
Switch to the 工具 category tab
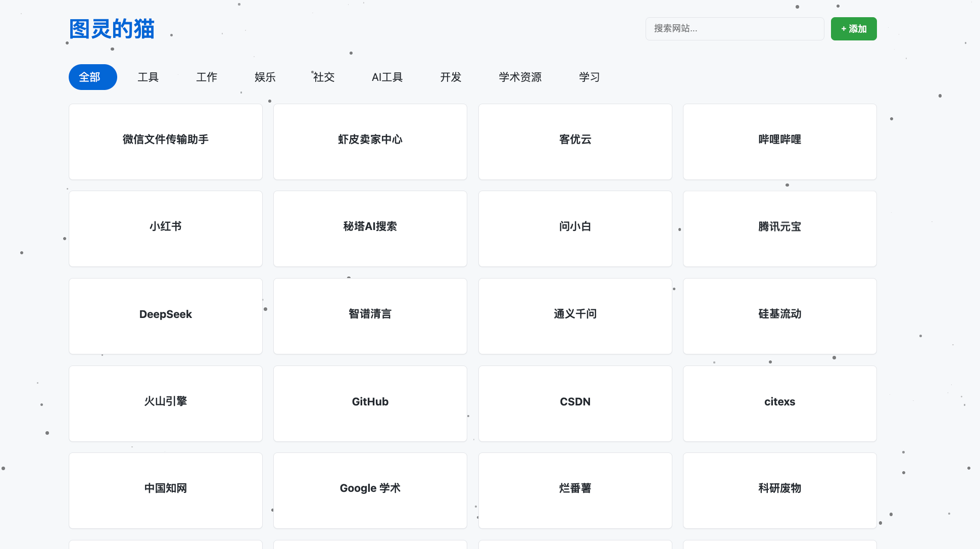click(x=148, y=77)
